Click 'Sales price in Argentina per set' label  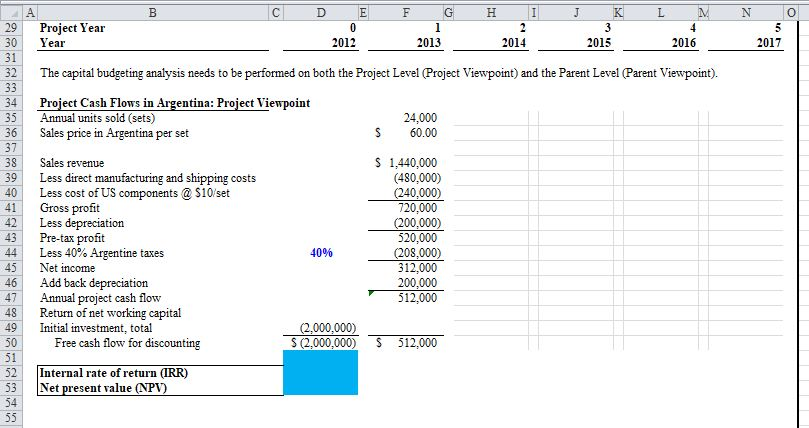tap(115, 133)
